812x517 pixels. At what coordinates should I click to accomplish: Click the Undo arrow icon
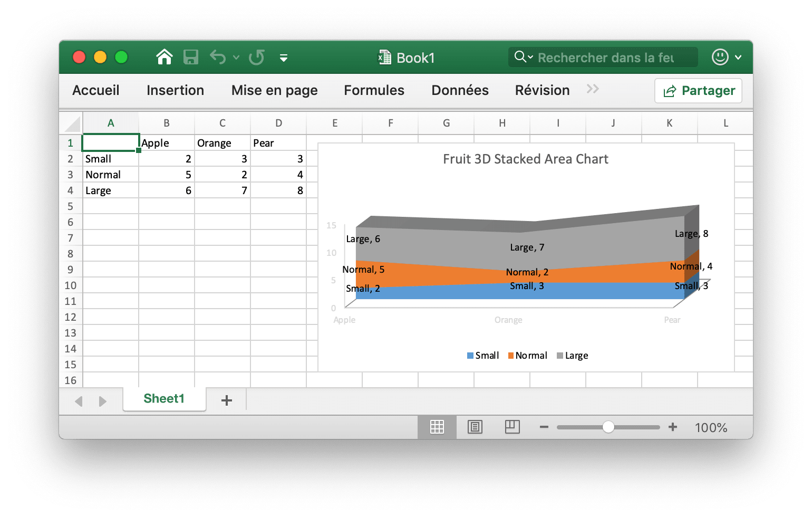click(x=217, y=57)
